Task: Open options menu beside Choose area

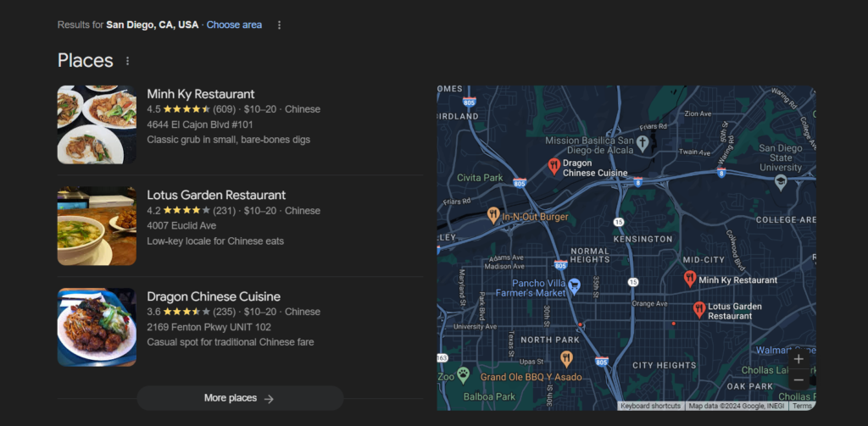Action: coord(279,25)
